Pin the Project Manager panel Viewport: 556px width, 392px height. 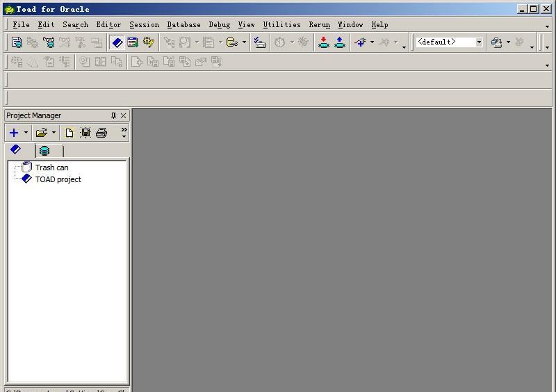pyautogui.click(x=113, y=115)
